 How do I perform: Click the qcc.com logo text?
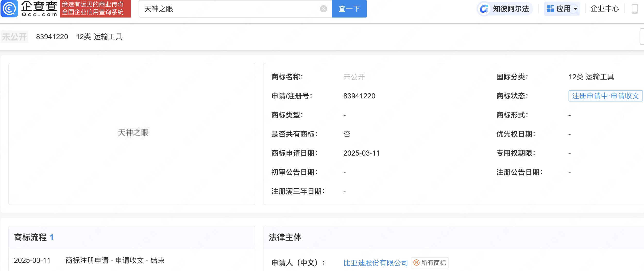tap(39, 15)
